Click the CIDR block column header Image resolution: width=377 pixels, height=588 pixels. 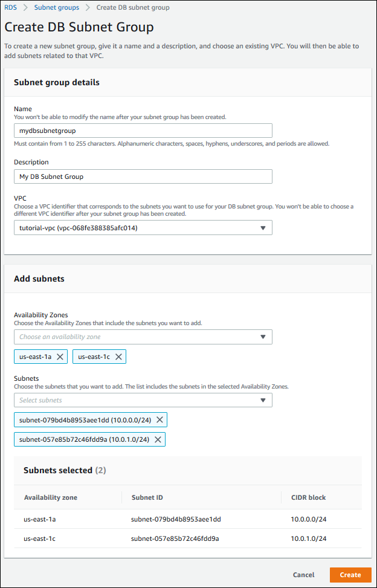tap(308, 497)
